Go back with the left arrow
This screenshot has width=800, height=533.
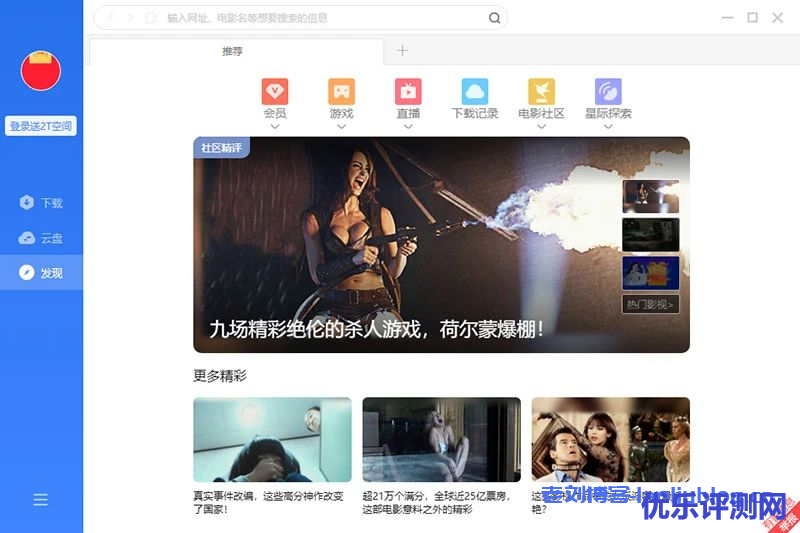tap(112, 18)
